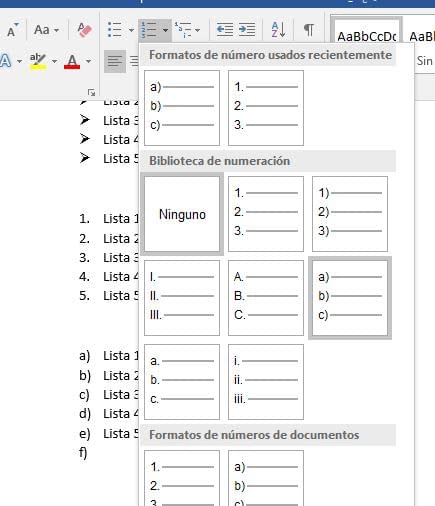Choose recently used 1. 2. 3. format

pyautogui.click(x=266, y=108)
